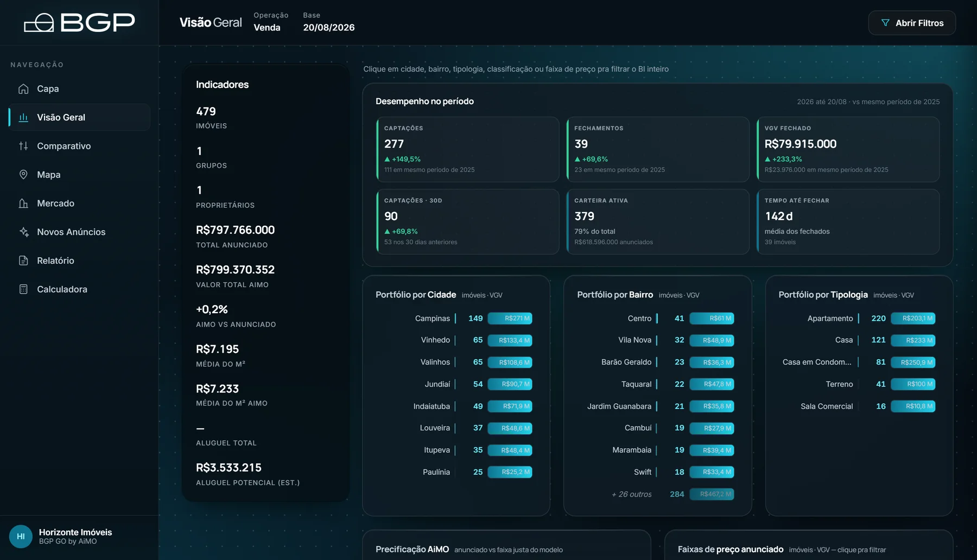Click the Terreno typology label
The width and height of the screenshot is (977, 560).
(x=839, y=384)
